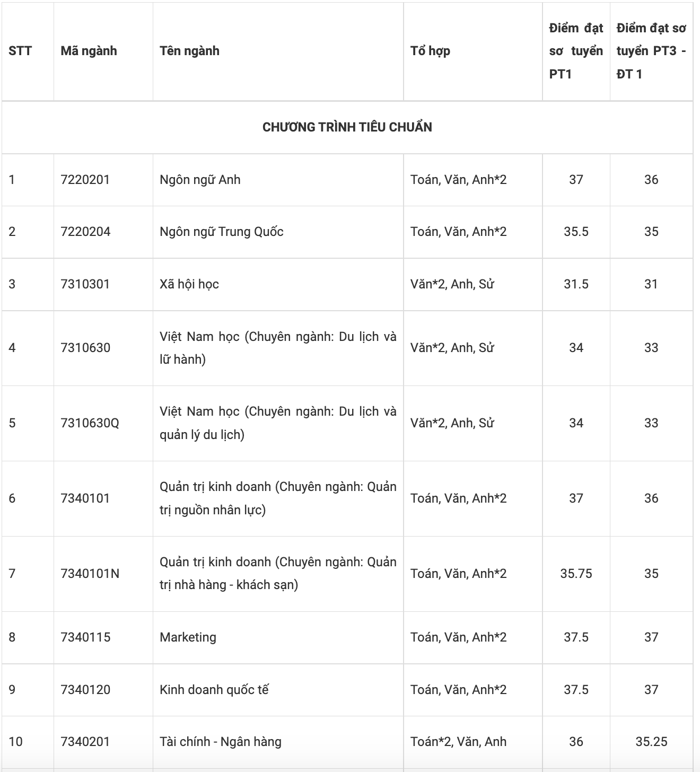The width and height of the screenshot is (700, 772).
Task: Click Văn*2, Anh, Sử for Xã hội học
Action: 452,284
